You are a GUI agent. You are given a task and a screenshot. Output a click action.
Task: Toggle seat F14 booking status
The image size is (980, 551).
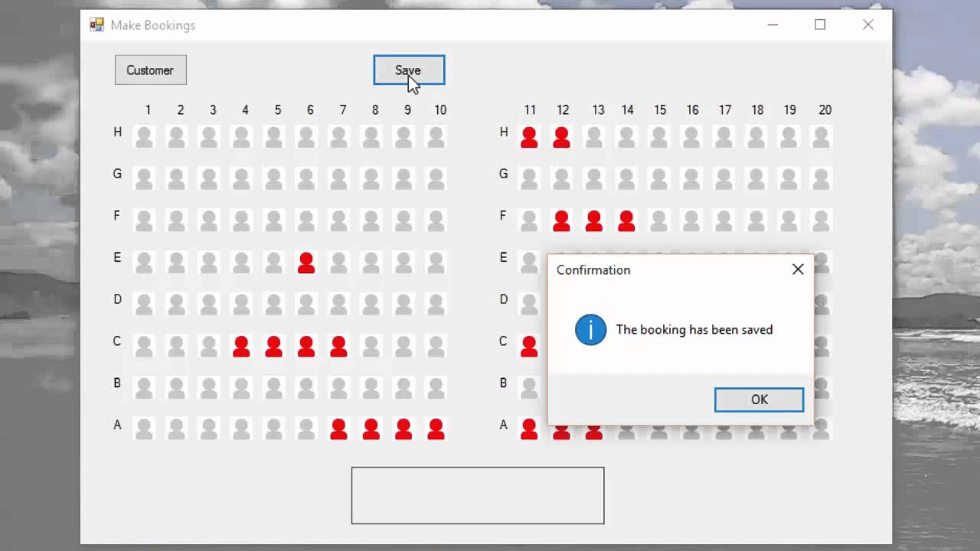click(x=626, y=220)
